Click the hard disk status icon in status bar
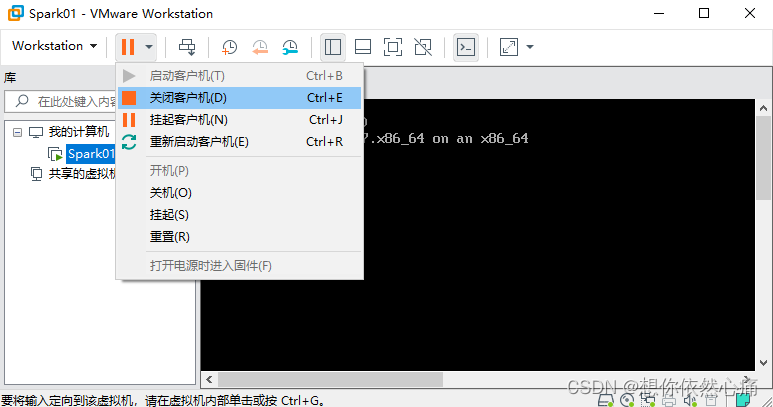 pos(606,400)
